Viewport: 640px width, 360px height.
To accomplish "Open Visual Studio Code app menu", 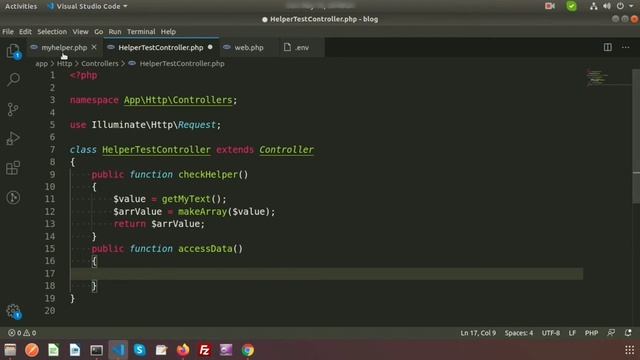I will (87, 6).
